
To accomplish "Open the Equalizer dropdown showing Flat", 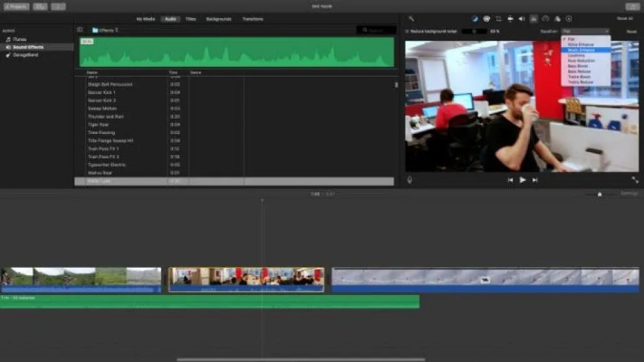I will pos(585,31).
